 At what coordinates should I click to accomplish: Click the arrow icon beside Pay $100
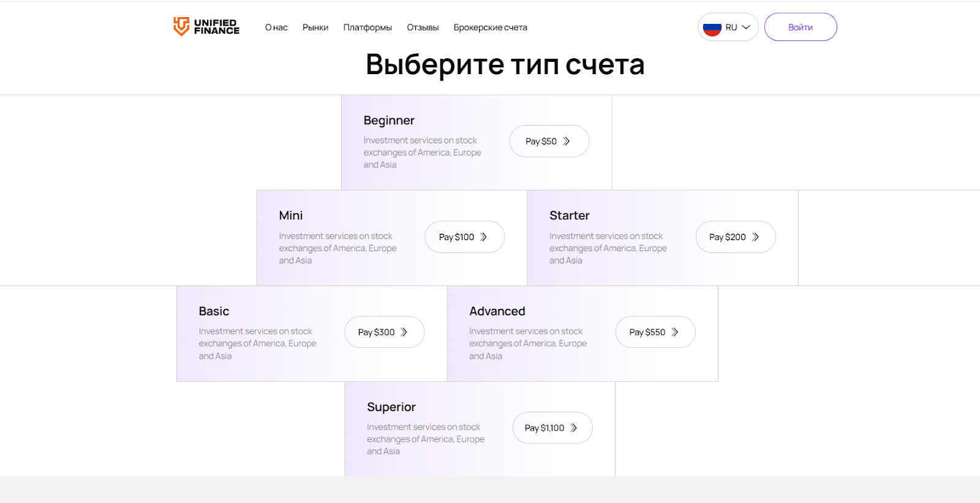[x=484, y=237]
